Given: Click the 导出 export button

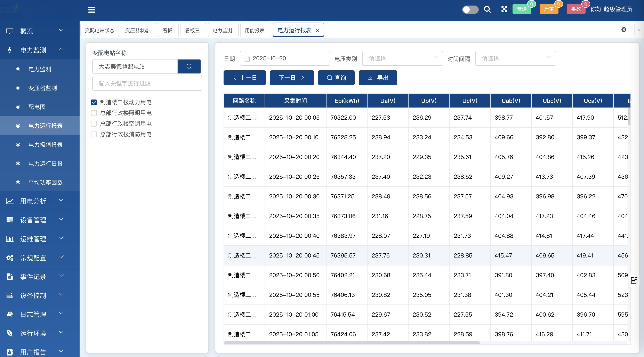Looking at the screenshot, I should [x=378, y=78].
